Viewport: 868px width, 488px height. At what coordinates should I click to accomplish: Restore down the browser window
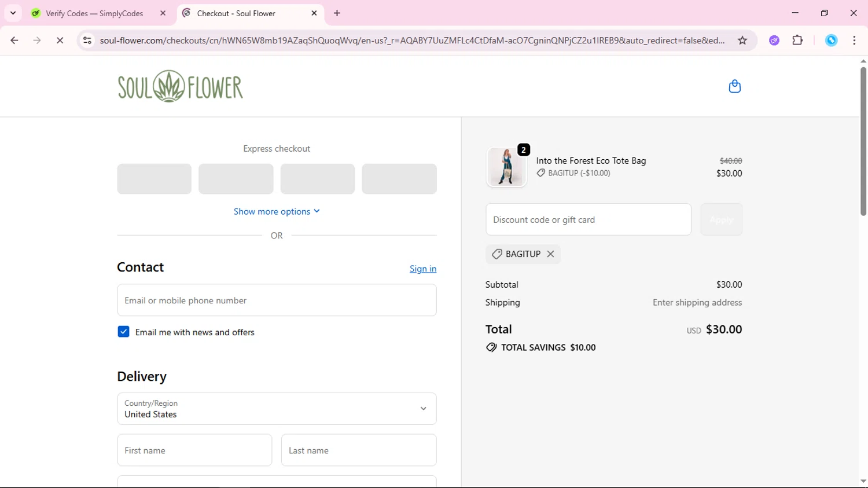click(x=824, y=13)
